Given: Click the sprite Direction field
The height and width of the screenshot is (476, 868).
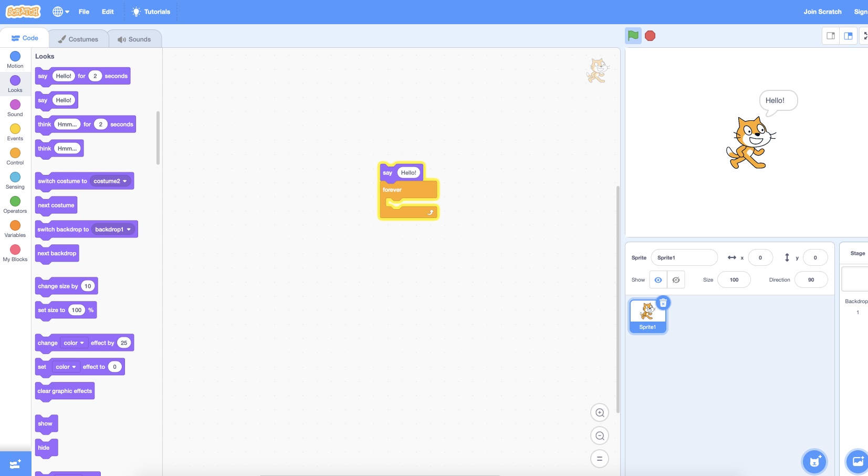Looking at the screenshot, I should pyautogui.click(x=811, y=280).
